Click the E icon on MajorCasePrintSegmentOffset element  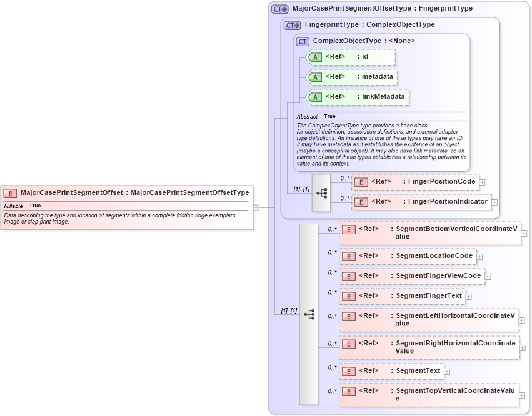point(9,192)
